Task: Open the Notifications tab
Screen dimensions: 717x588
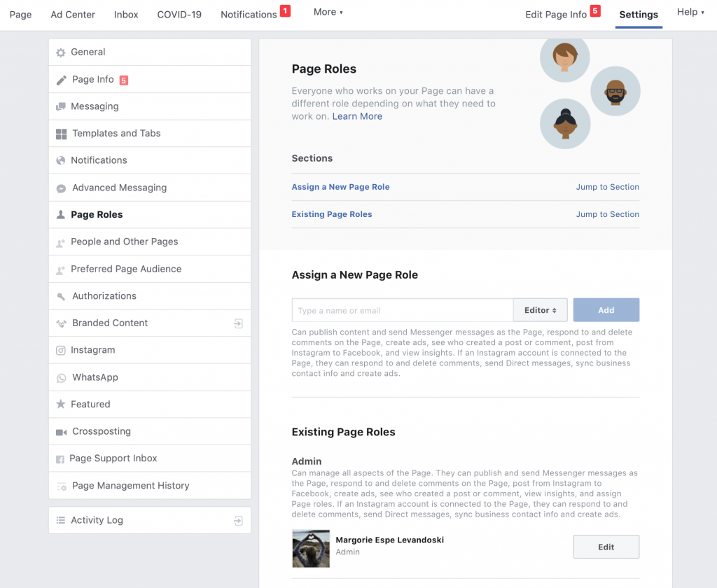Action: tap(249, 15)
